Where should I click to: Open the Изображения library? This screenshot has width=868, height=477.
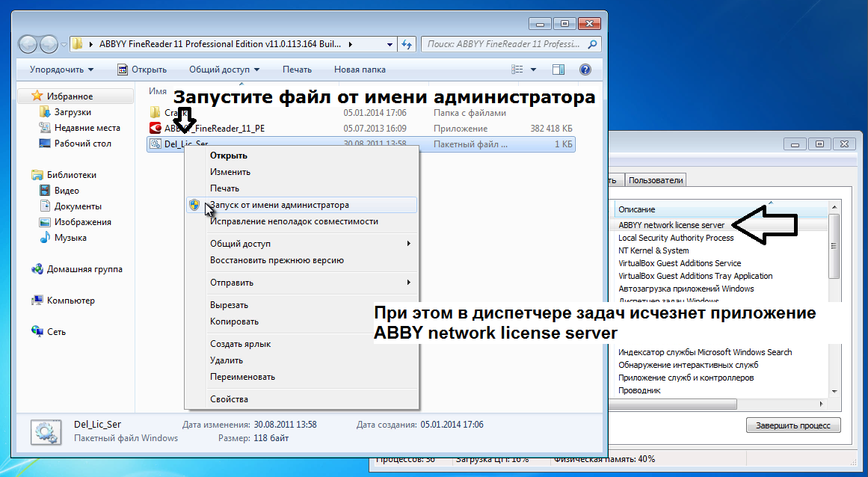click(x=82, y=222)
